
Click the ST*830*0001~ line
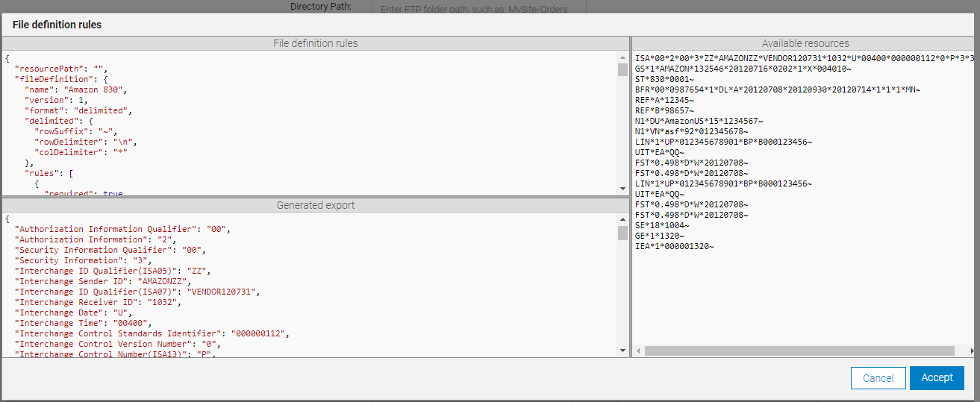(x=665, y=79)
